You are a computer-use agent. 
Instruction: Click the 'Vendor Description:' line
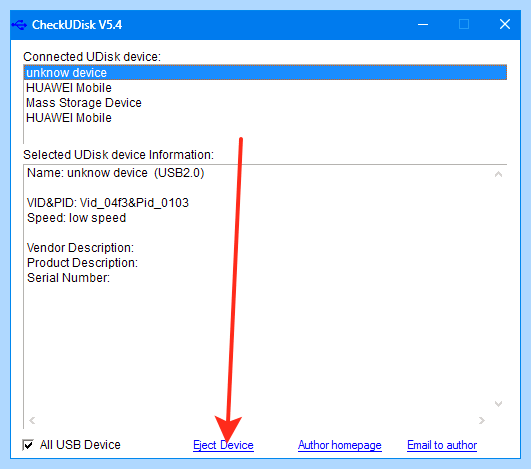pyautogui.click(x=80, y=248)
